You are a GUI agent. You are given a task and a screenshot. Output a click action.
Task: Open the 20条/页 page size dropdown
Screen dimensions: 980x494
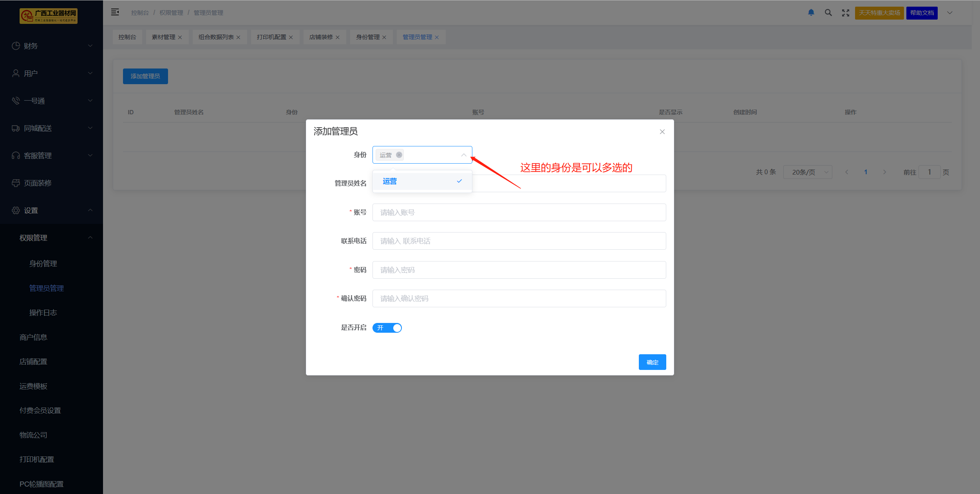807,172
